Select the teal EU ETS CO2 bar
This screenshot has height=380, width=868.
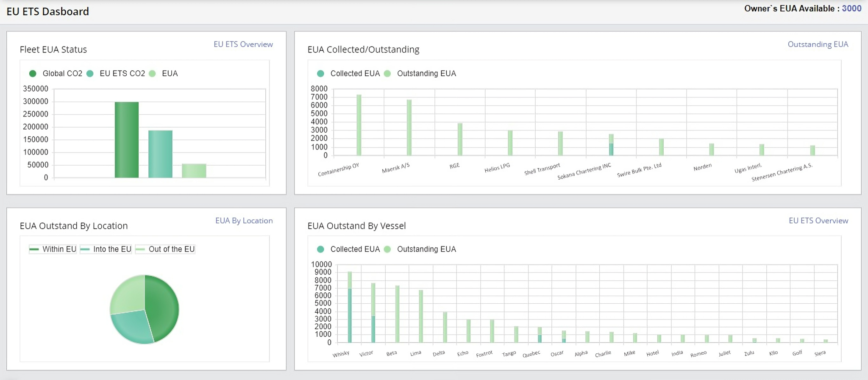pos(160,154)
